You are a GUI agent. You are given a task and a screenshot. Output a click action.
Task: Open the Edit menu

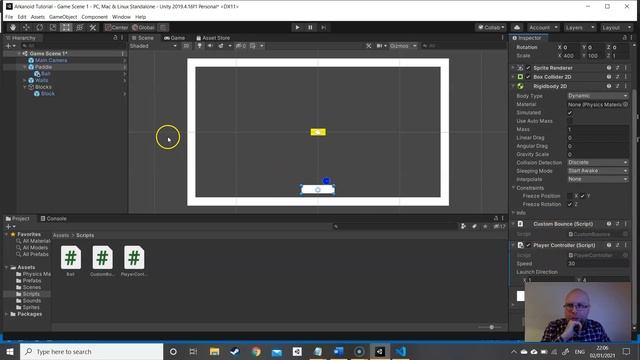point(22,17)
